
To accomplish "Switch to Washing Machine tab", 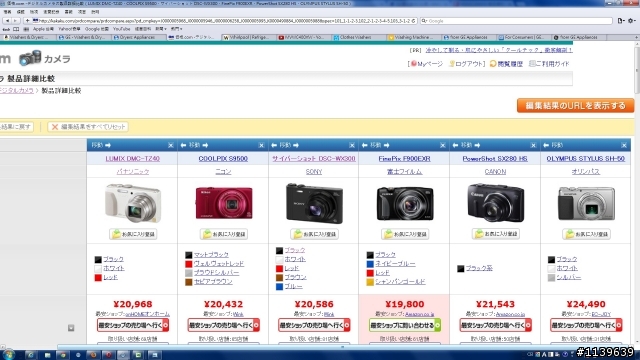I will [413, 37].
